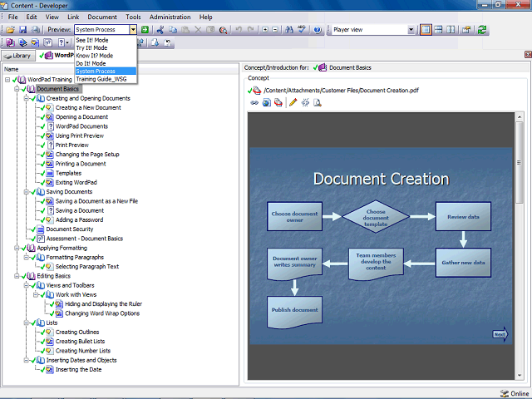Click the Open folder toolbar icon
532x399 pixels.
coord(10,30)
